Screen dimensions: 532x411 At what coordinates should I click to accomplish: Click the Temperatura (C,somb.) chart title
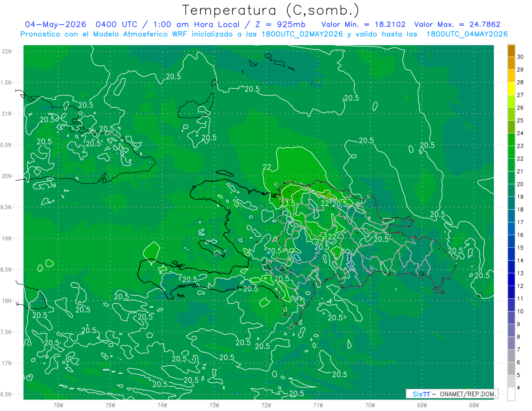(x=271, y=10)
